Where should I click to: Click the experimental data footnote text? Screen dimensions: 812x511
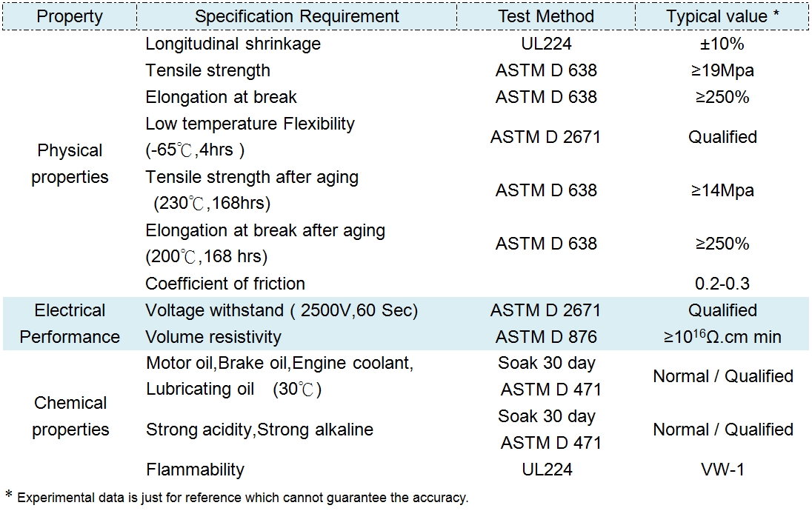(x=242, y=498)
